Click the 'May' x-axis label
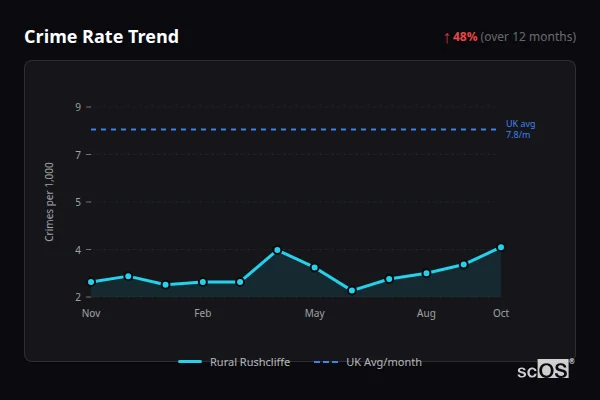 tap(315, 314)
